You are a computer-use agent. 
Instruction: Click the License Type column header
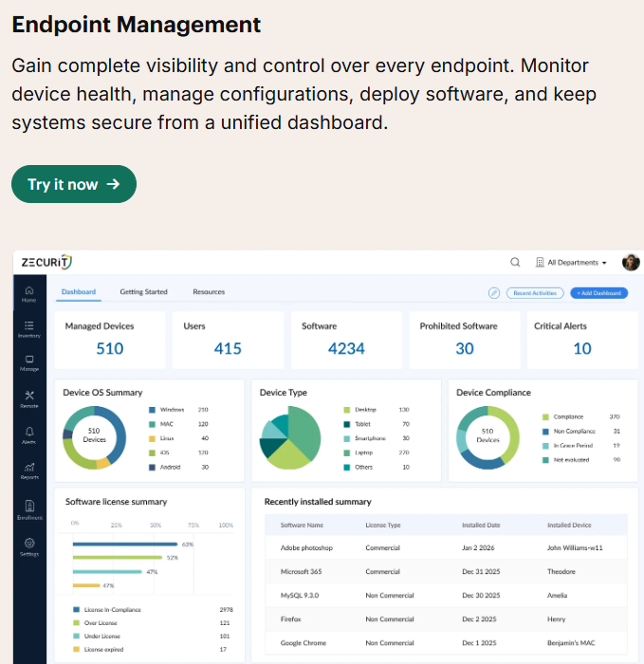click(x=383, y=526)
